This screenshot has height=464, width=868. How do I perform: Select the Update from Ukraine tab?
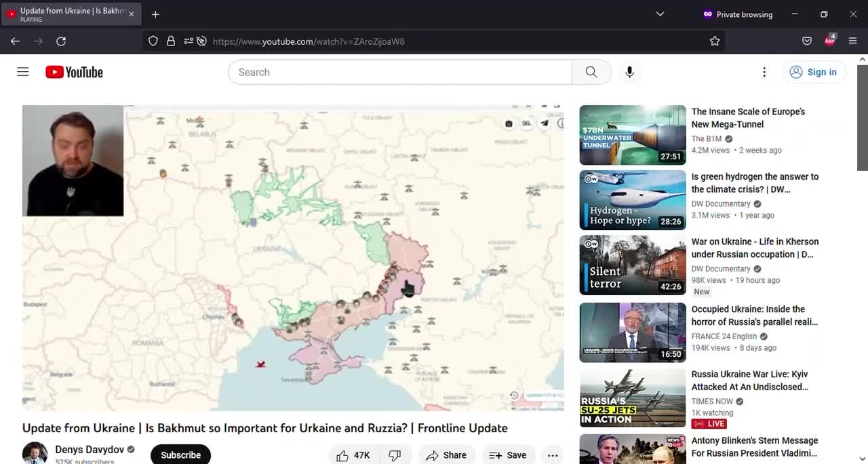tap(71, 14)
